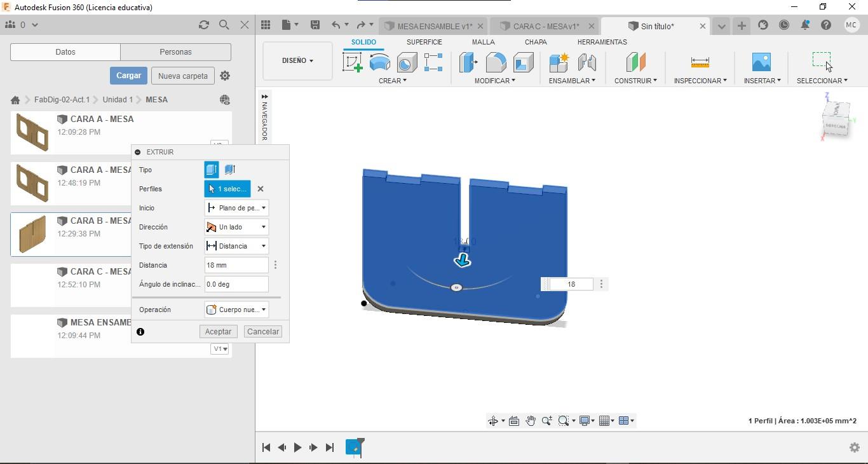Click the web globe icon beside MESA
This screenshot has width=868, height=464.
point(225,100)
